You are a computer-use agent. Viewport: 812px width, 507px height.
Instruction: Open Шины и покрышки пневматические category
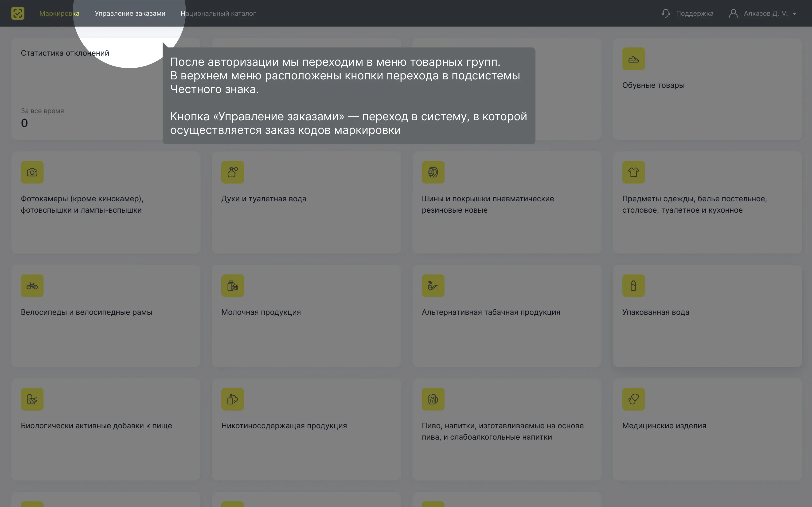[x=488, y=204]
